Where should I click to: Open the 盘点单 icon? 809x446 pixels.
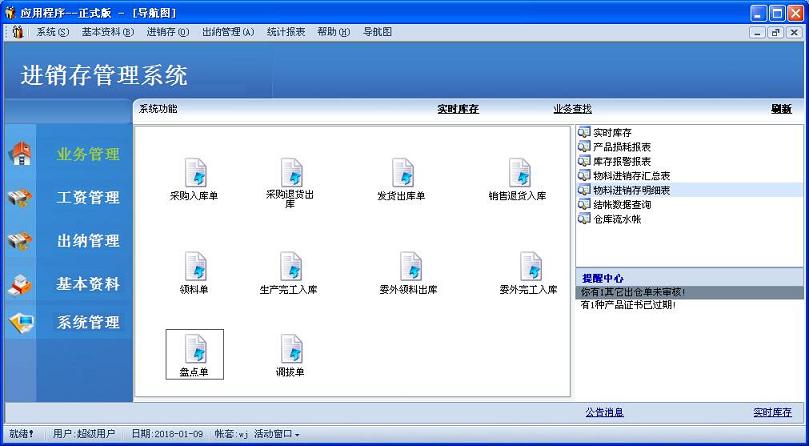(195, 348)
